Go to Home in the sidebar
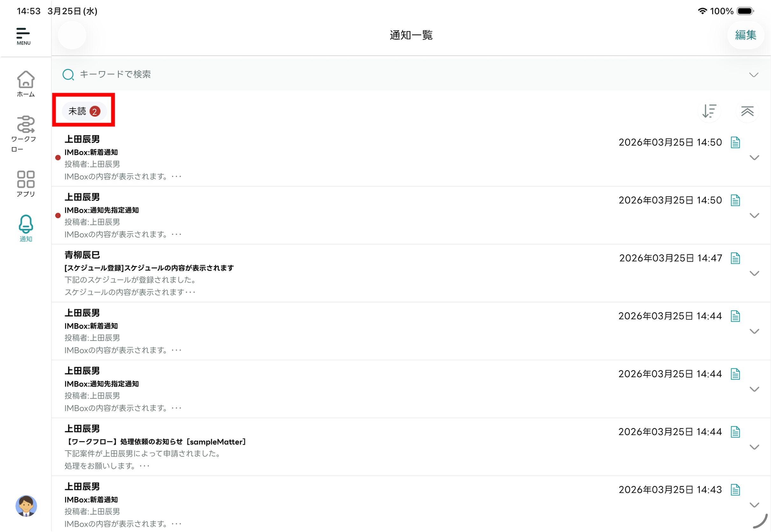Viewport: 771px width, 532px height. pos(26,84)
